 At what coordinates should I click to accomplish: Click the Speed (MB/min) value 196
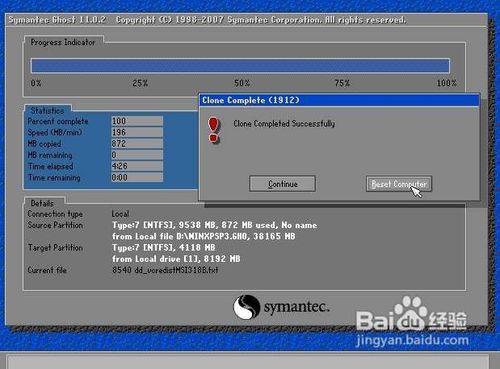pos(137,132)
